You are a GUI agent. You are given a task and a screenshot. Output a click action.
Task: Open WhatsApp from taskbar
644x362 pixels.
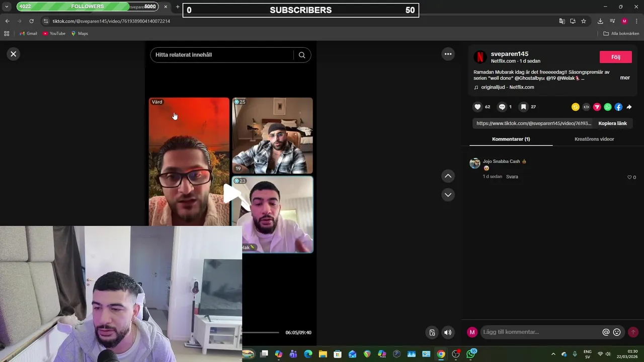[x=471, y=354]
